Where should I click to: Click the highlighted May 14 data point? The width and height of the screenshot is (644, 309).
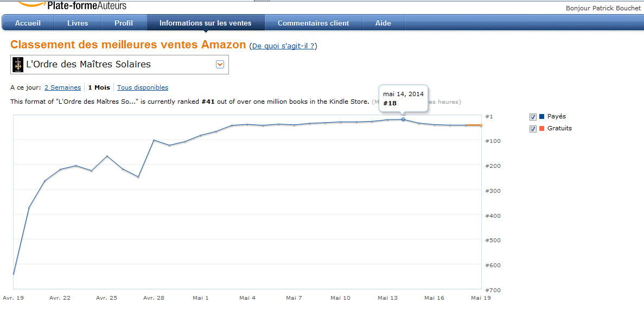pyautogui.click(x=403, y=119)
